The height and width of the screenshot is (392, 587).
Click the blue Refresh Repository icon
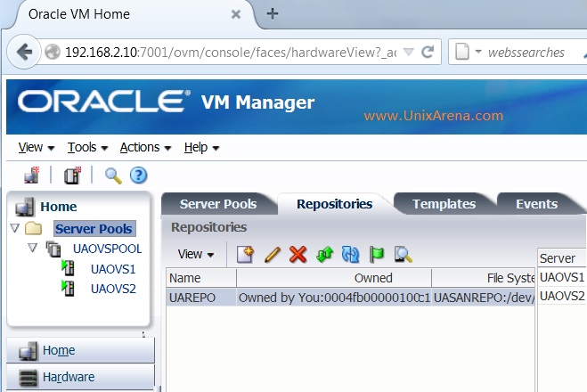350,255
